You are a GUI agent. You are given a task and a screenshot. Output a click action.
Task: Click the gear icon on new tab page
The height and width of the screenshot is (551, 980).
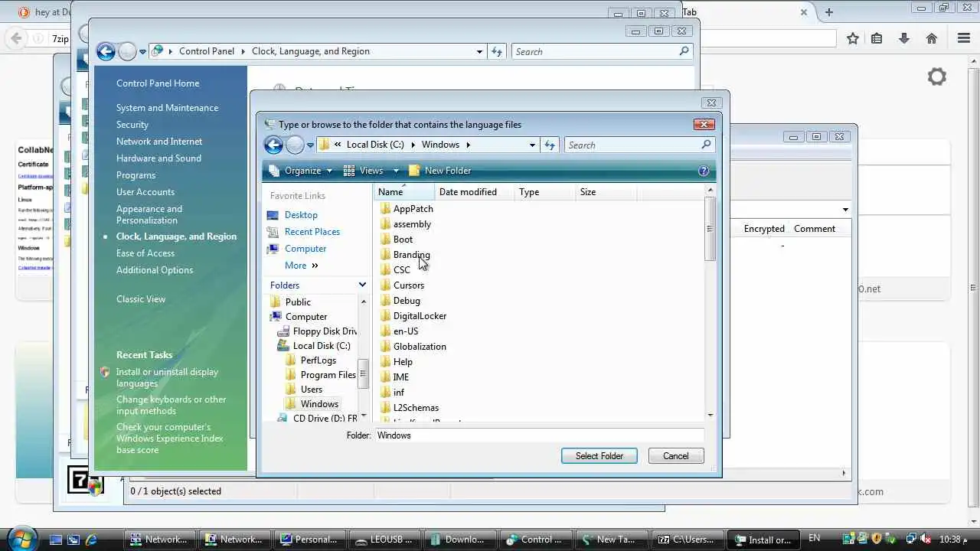937,77
